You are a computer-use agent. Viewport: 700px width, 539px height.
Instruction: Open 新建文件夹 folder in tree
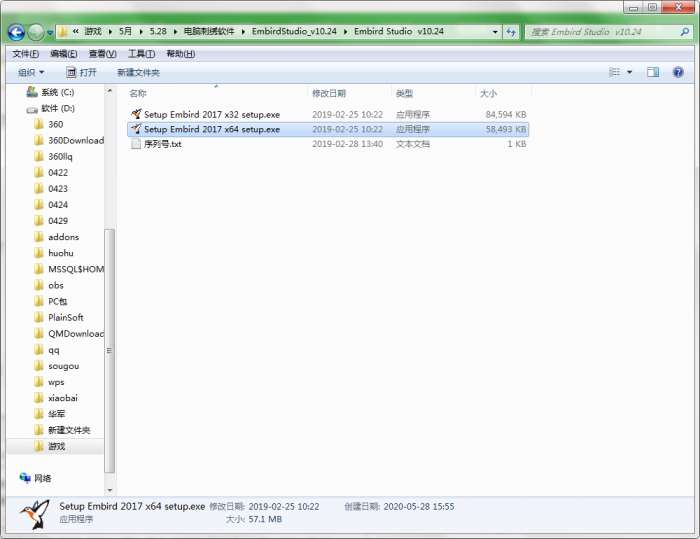tap(62, 430)
